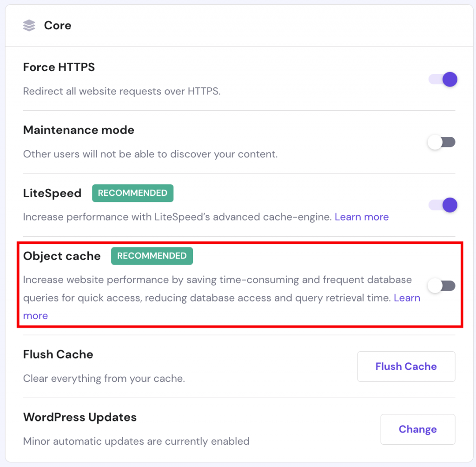
Task: Enable Maintenance mode
Action: point(442,142)
